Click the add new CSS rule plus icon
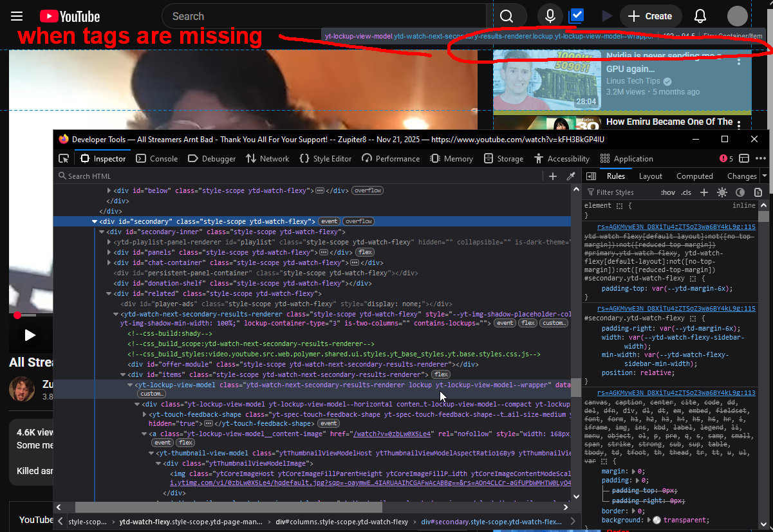The height and width of the screenshot is (532, 773). pos(704,192)
